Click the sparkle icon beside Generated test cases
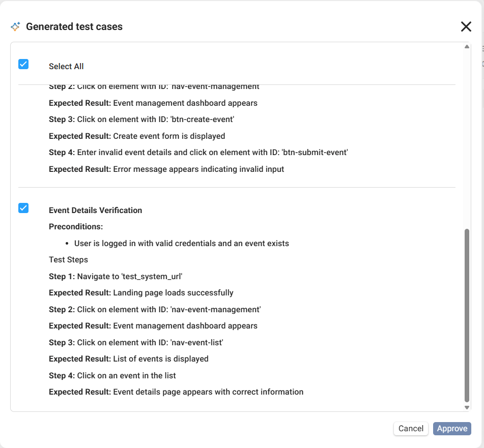The width and height of the screenshot is (484, 448). click(15, 27)
